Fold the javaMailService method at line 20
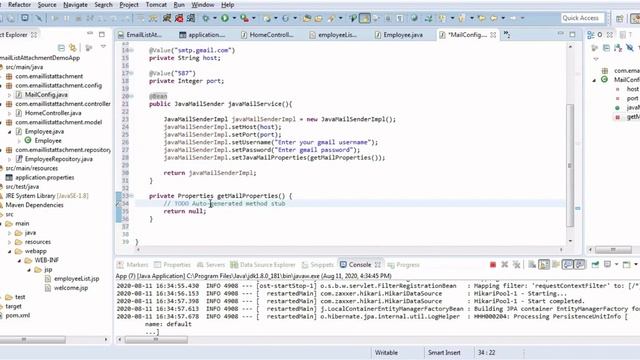 coord(131,96)
